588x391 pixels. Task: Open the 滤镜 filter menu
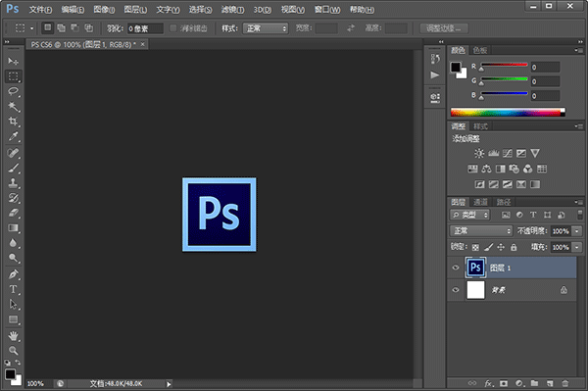pos(232,10)
